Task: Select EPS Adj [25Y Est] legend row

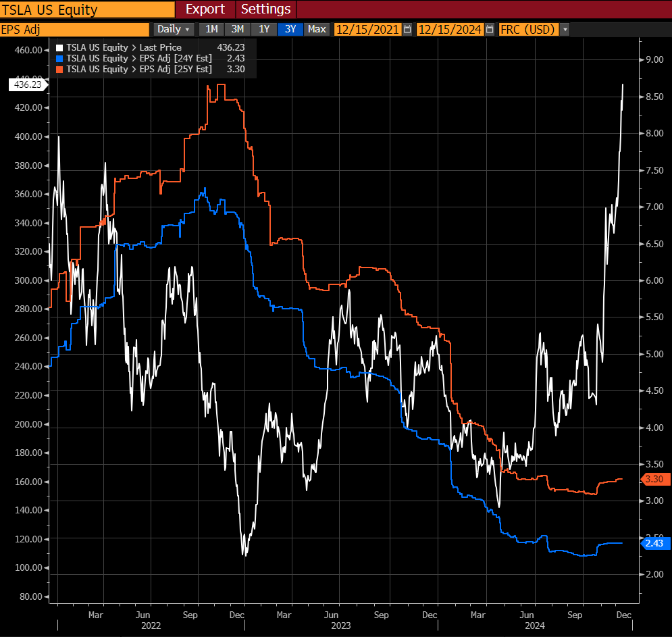Action: pyautogui.click(x=151, y=69)
